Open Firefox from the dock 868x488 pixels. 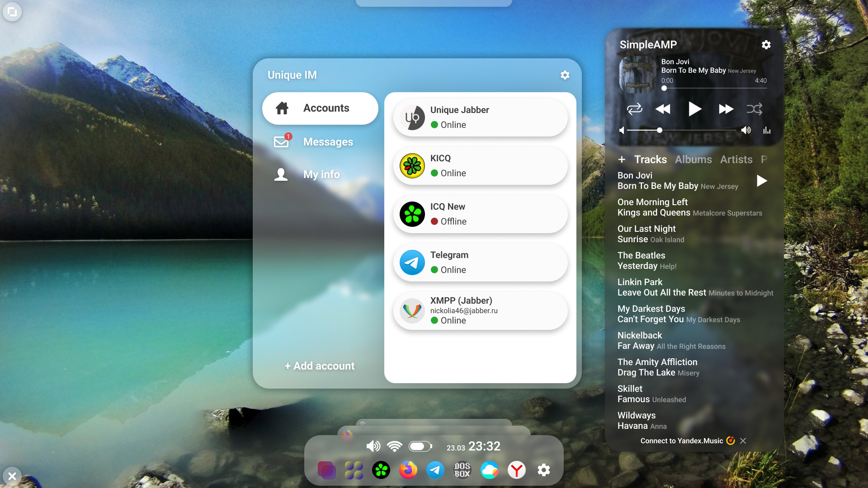(408, 470)
